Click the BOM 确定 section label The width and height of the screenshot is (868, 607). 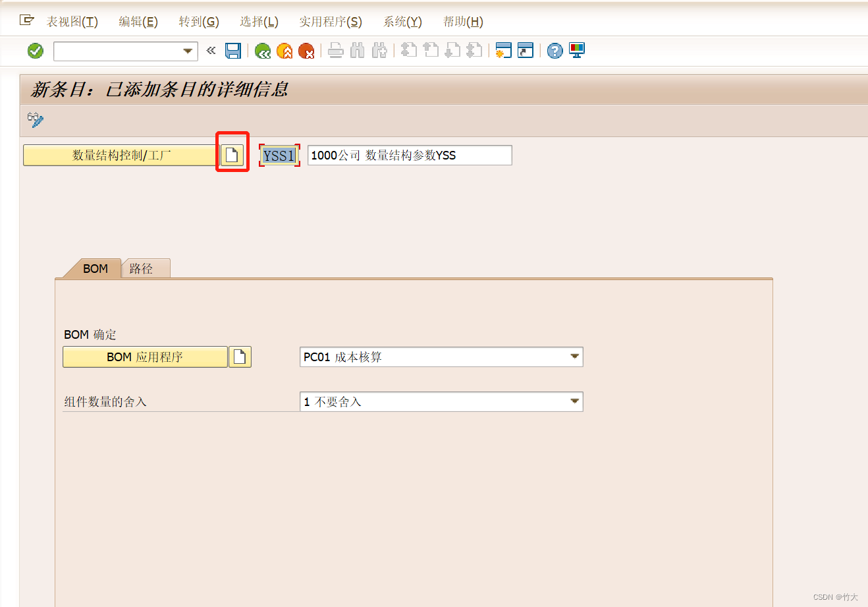point(90,334)
